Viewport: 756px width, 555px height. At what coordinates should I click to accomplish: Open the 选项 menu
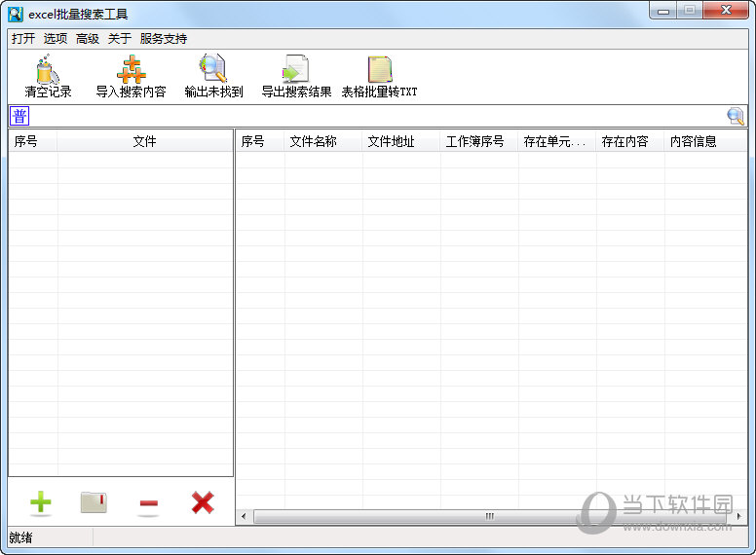(56, 39)
